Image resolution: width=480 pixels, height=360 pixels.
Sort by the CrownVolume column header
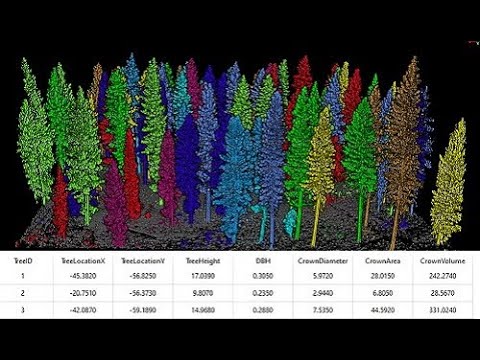[442, 261]
